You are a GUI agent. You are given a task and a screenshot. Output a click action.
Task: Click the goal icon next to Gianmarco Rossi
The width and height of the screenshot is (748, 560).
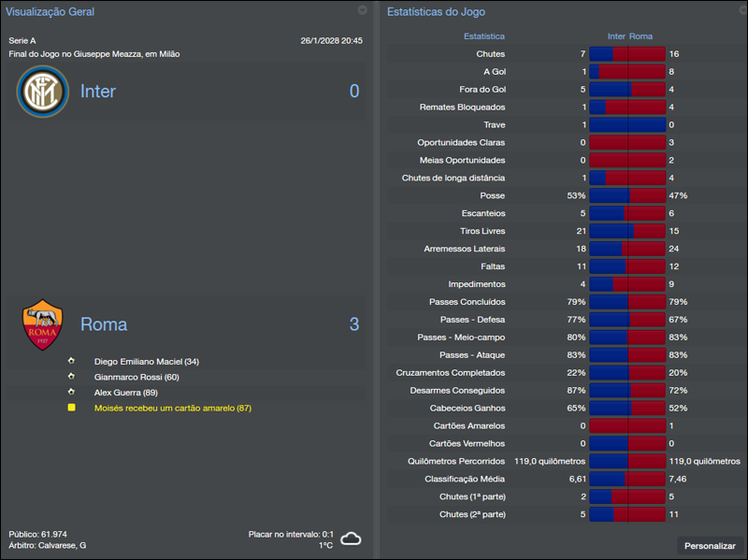pyautogui.click(x=72, y=378)
